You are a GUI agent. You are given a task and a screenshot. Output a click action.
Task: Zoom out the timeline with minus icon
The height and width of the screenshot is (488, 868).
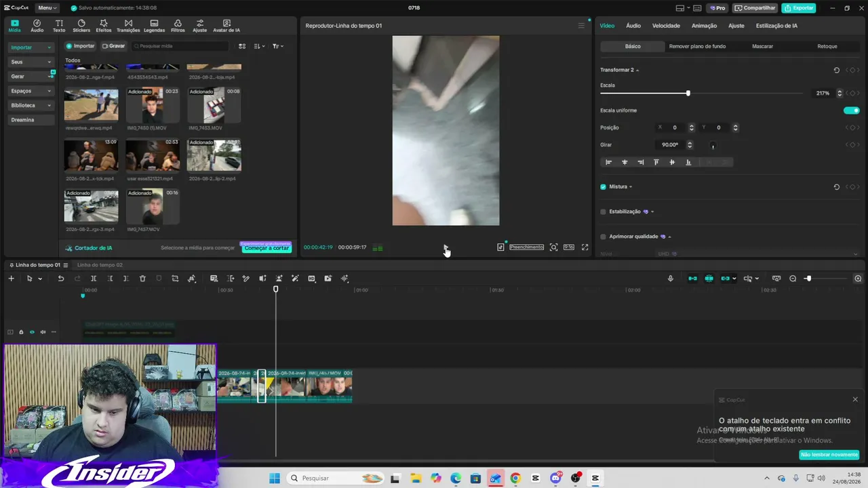pyautogui.click(x=793, y=279)
